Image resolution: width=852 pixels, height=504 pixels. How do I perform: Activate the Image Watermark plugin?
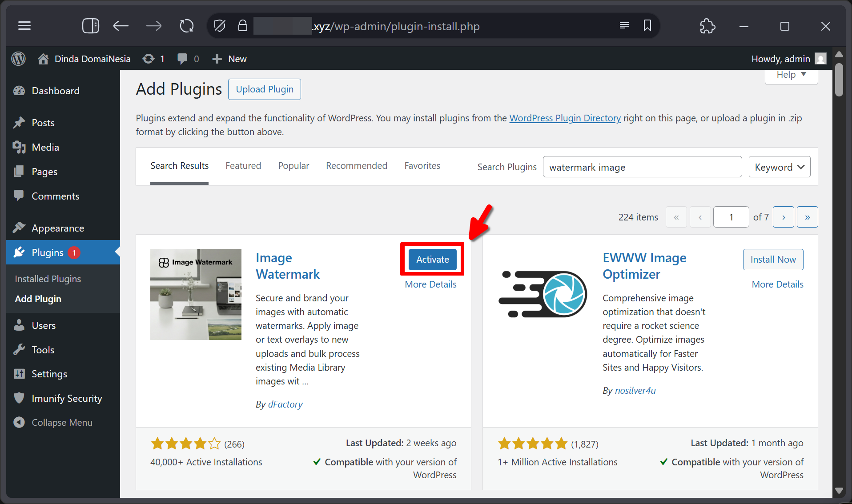coord(433,259)
